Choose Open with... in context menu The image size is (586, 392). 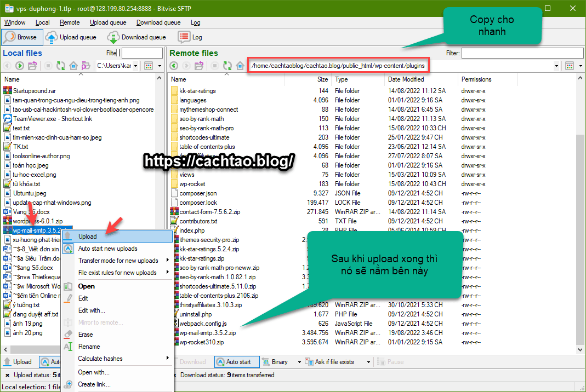(x=117, y=372)
